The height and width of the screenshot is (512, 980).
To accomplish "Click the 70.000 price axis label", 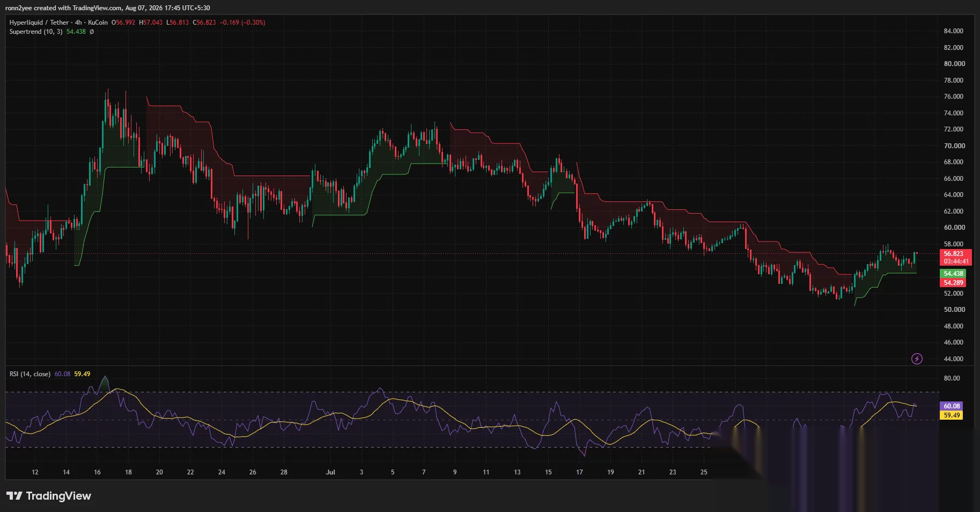I will [954, 146].
